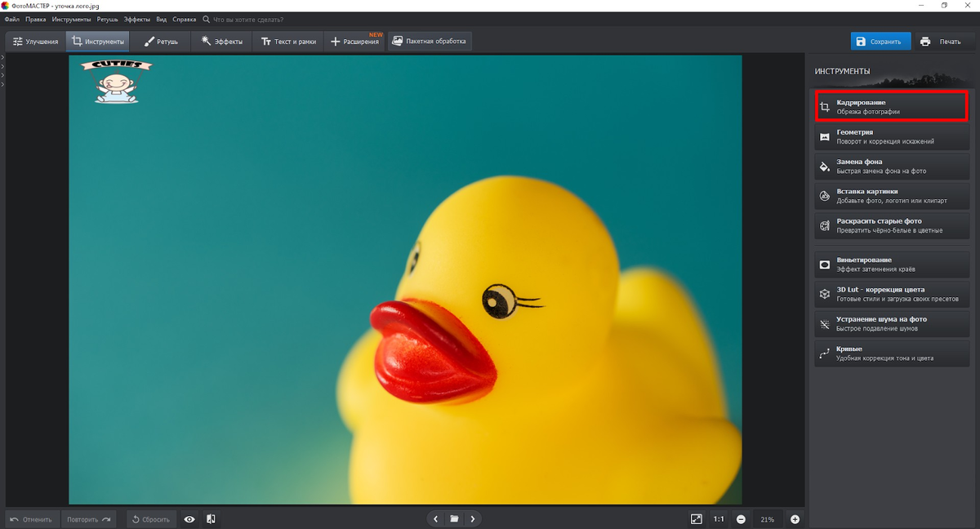Click the Отменить undo button
The image size is (980, 529).
point(32,519)
